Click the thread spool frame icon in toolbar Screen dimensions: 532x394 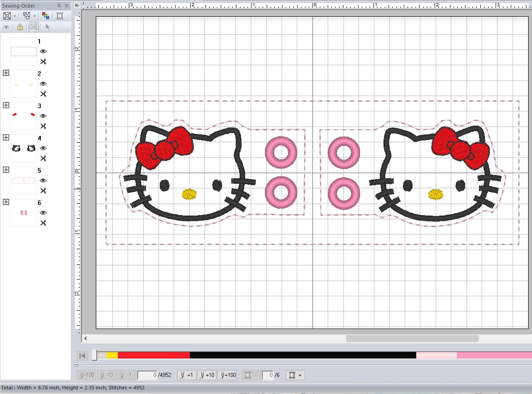pyautogui.click(x=60, y=16)
